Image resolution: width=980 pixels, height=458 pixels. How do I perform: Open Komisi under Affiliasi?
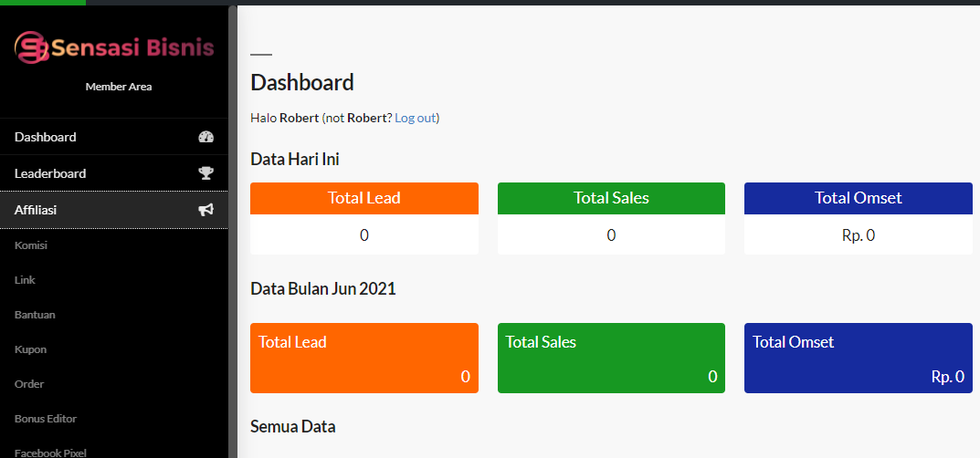pyautogui.click(x=30, y=245)
